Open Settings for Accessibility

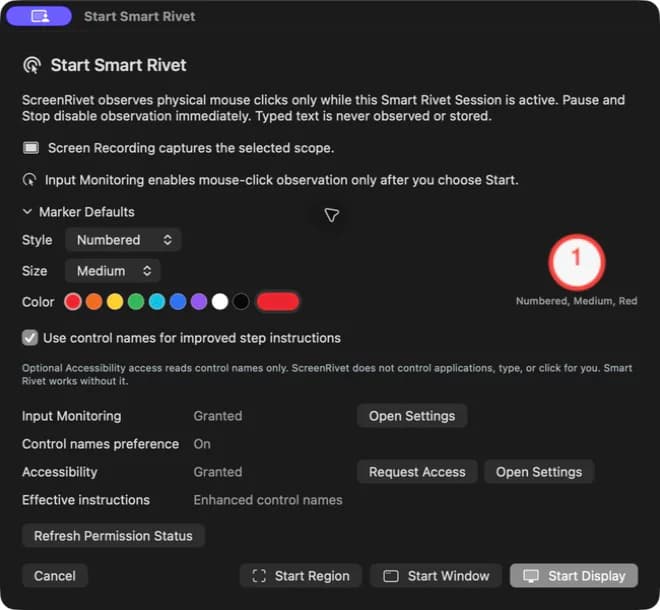point(539,472)
